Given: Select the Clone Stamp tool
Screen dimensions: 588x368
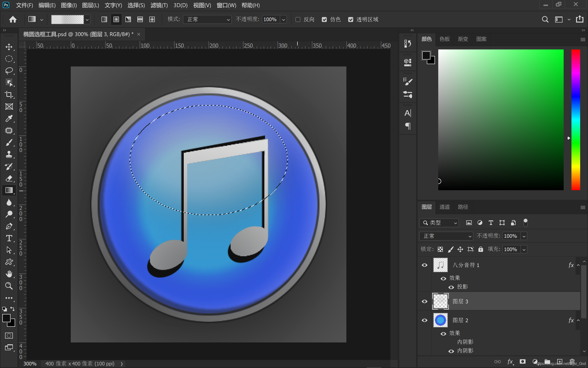Looking at the screenshot, I should [x=9, y=154].
